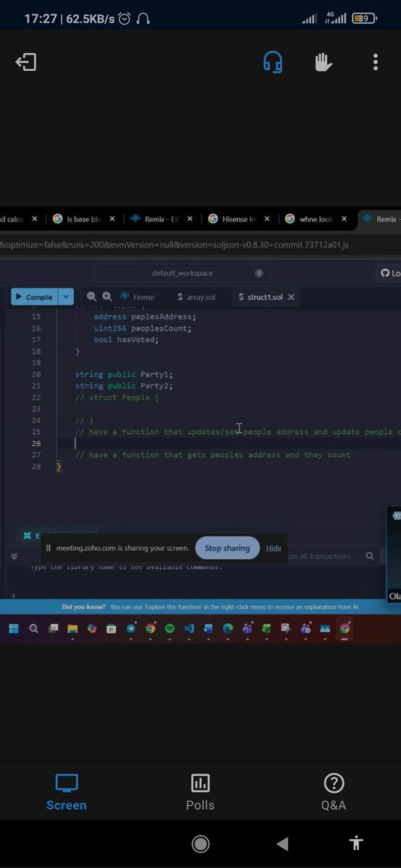Open Telegram from the Windows taskbar
401x868 pixels.
pyautogui.click(x=130, y=629)
